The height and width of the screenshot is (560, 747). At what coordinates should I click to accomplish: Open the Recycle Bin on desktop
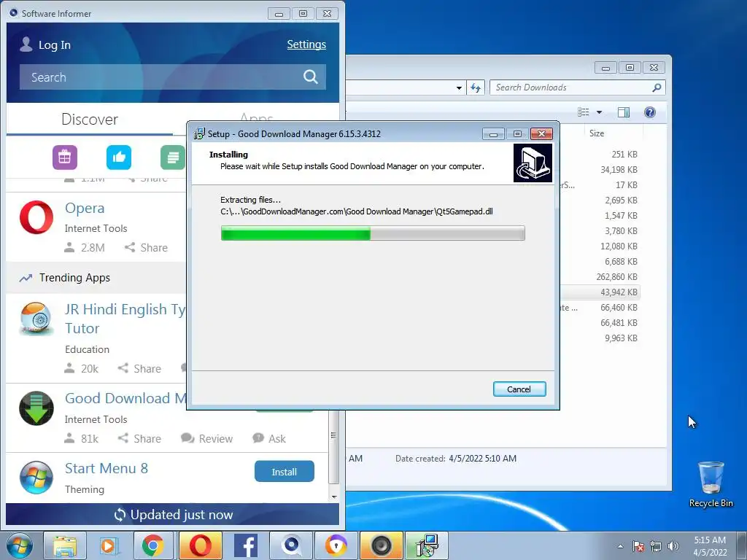pyautogui.click(x=711, y=484)
